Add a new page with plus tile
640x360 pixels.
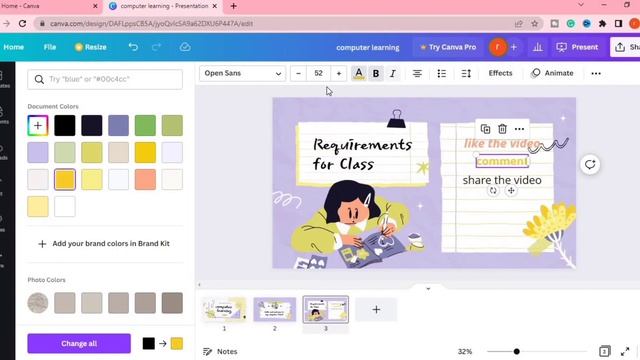pos(376,309)
